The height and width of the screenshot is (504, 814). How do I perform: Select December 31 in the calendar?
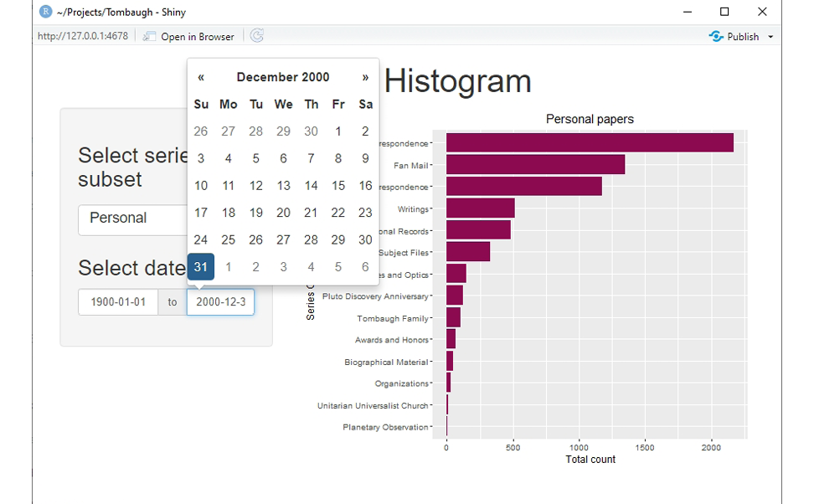(x=201, y=267)
